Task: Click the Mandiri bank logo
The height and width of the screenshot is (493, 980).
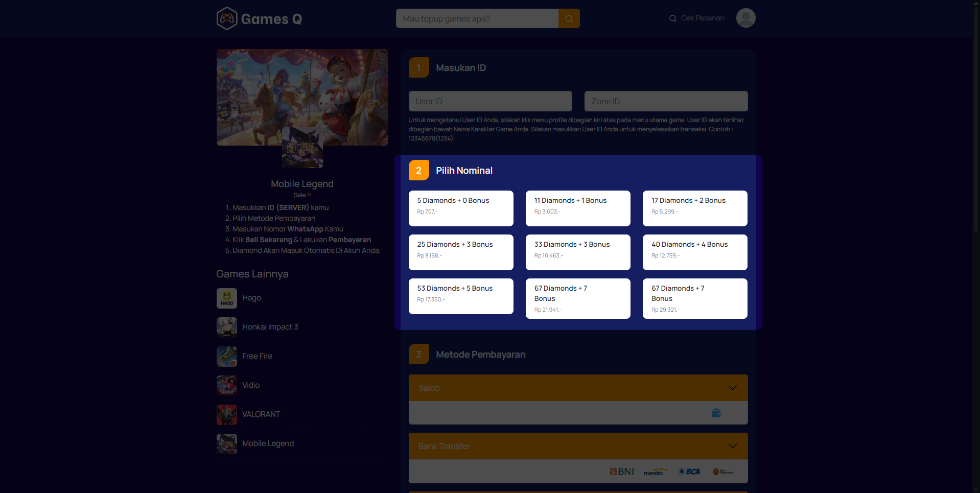Action: click(x=656, y=472)
